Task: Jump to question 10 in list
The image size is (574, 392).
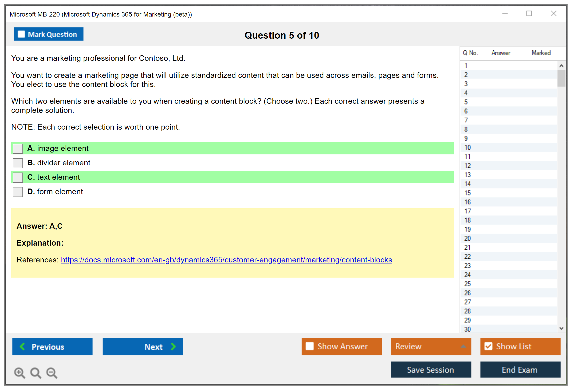Action: click(467, 147)
